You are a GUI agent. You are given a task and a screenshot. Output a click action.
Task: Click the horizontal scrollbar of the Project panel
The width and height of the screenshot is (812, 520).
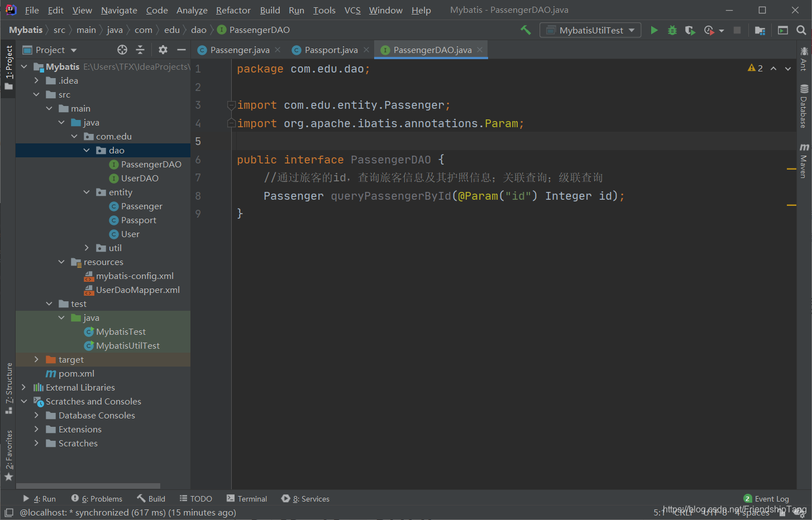pyautogui.click(x=88, y=486)
